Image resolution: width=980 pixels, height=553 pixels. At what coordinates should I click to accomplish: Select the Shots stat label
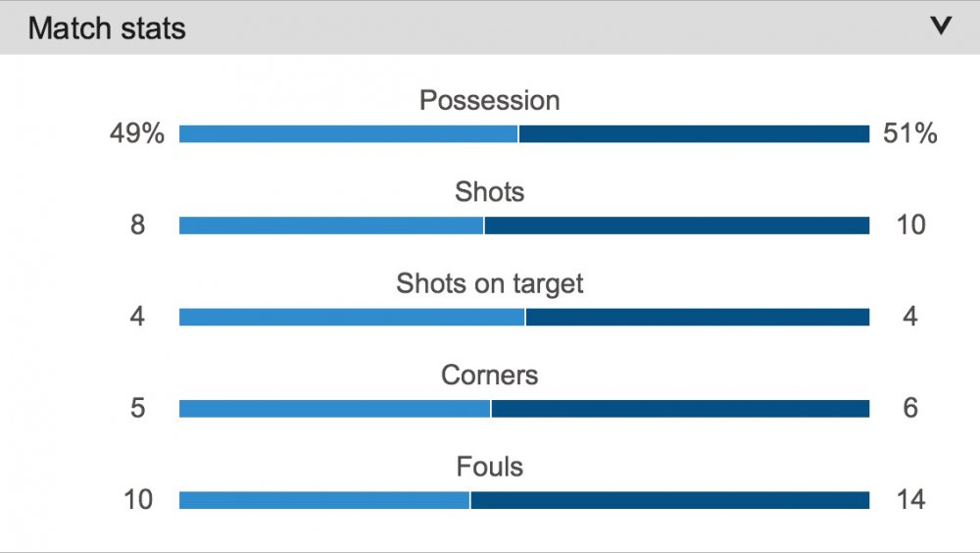[x=489, y=192]
